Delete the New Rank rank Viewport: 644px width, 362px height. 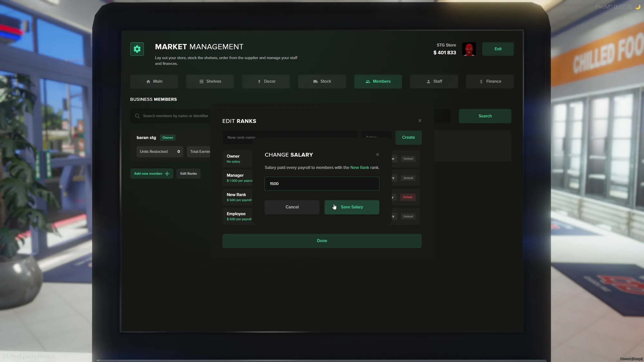[x=408, y=197]
